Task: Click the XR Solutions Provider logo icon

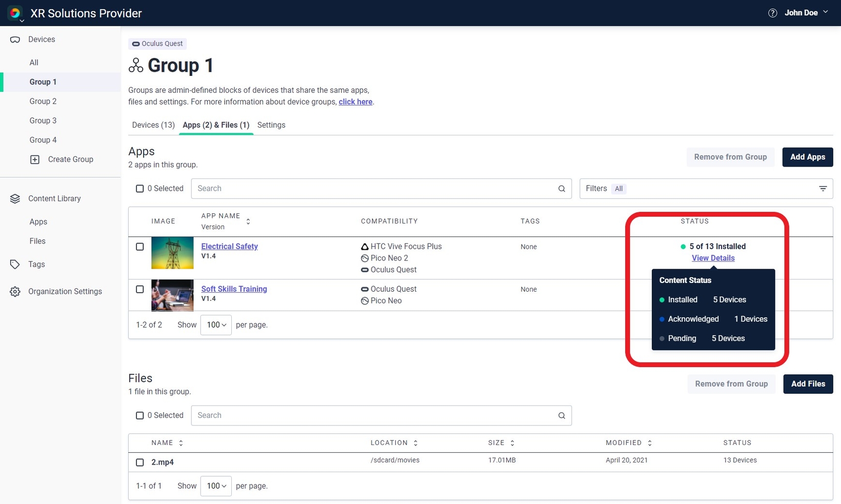Action: tap(15, 13)
